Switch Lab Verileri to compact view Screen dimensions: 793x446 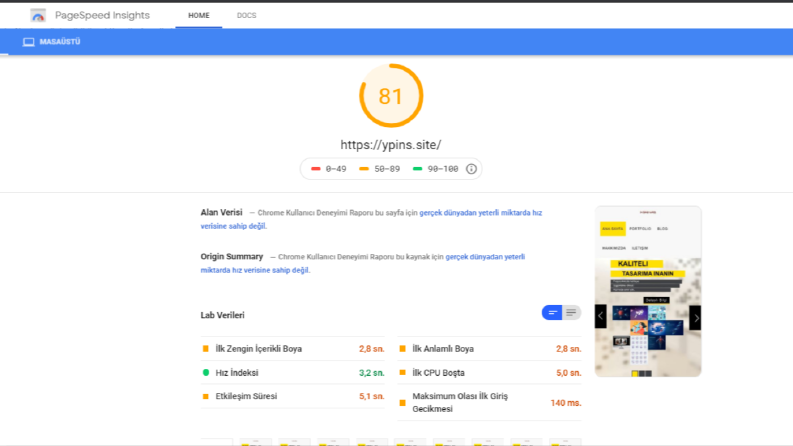tap(552, 313)
